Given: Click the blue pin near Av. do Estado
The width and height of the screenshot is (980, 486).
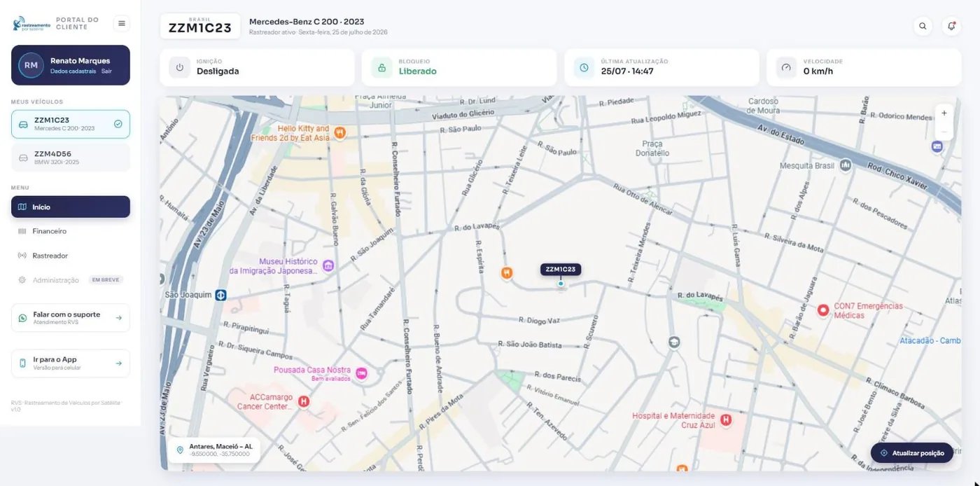Looking at the screenshot, I should click(x=937, y=146).
